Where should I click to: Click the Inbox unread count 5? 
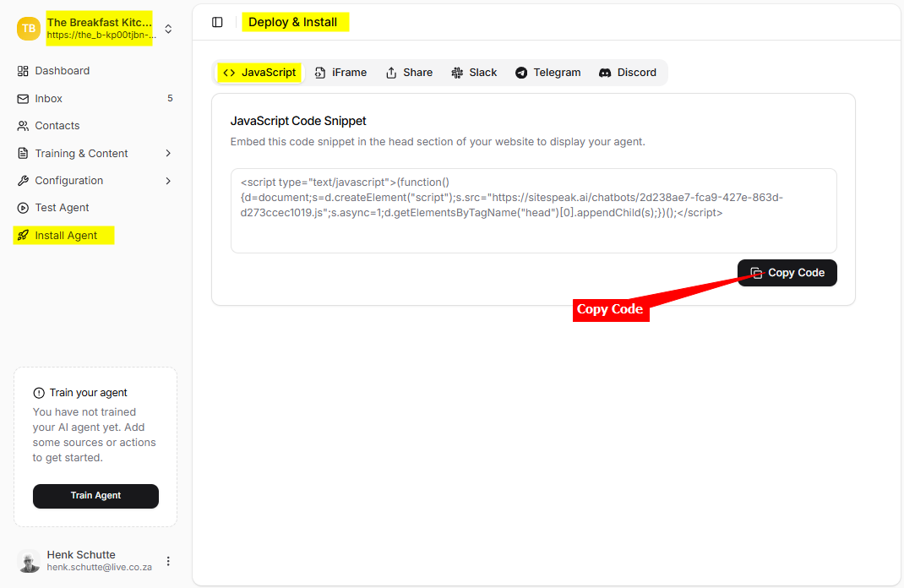pos(170,99)
